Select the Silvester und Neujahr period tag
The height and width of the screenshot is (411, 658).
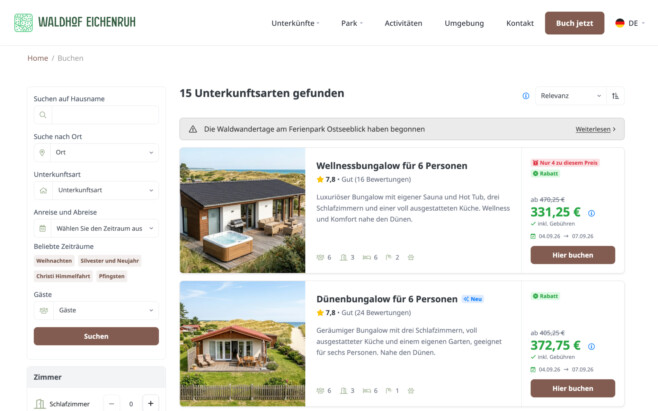tap(110, 261)
